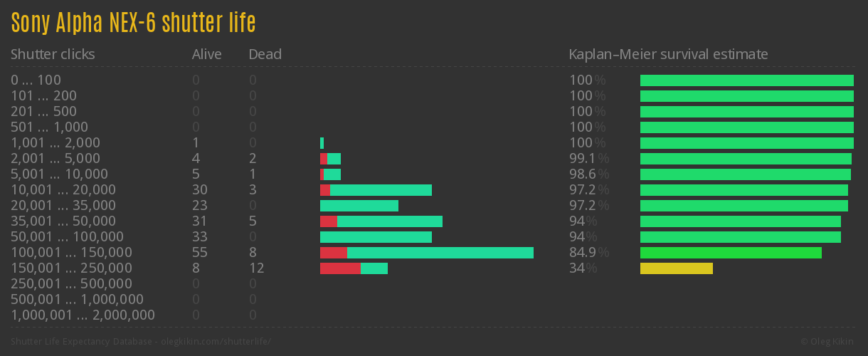Select the 150,001 … 250,000 row label
Viewport: 868px width, 356px height.
(x=71, y=268)
